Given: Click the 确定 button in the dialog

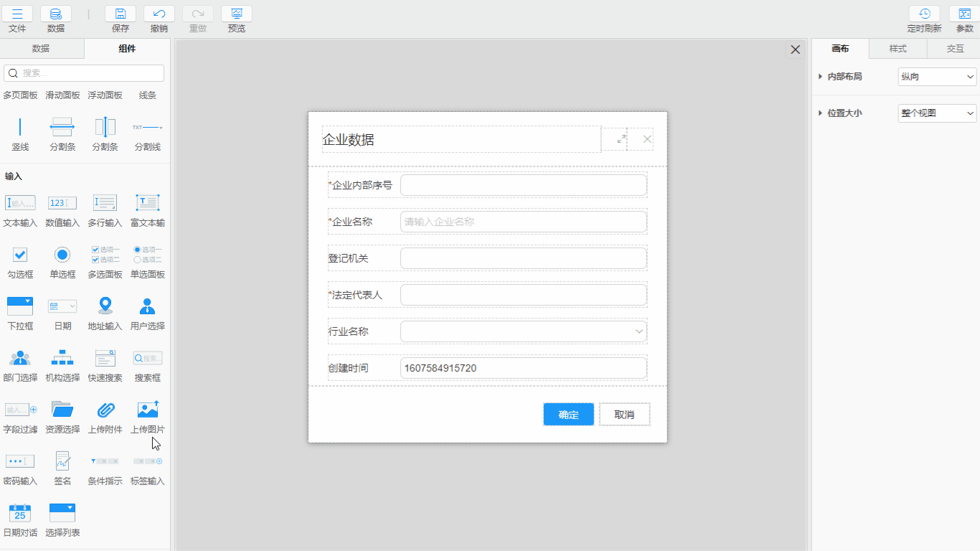Looking at the screenshot, I should click(x=568, y=414).
